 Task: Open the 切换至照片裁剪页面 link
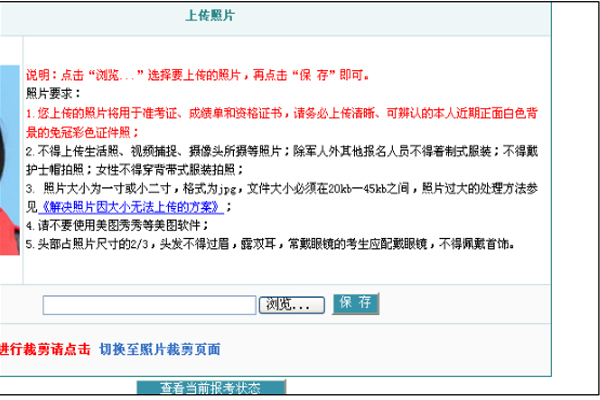pyautogui.click(x=159, y=349)
